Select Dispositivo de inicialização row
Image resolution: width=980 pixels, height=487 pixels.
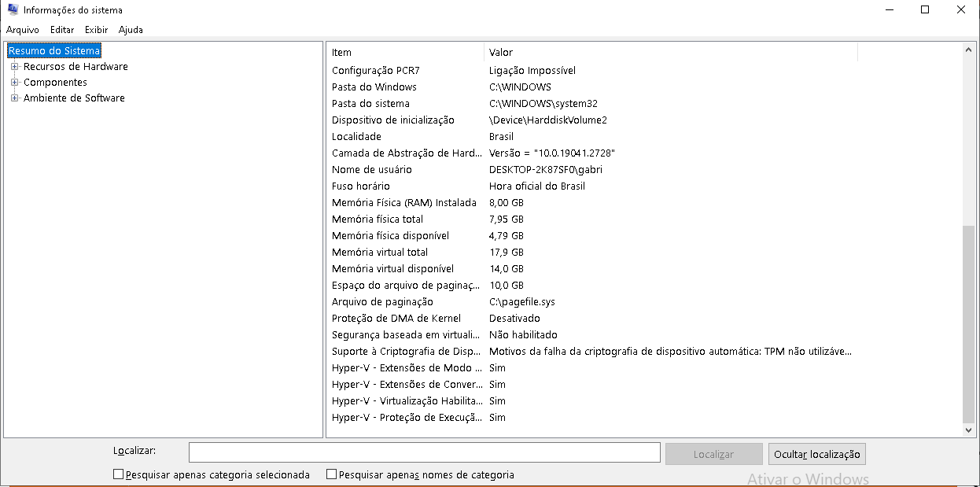[592, 120]
